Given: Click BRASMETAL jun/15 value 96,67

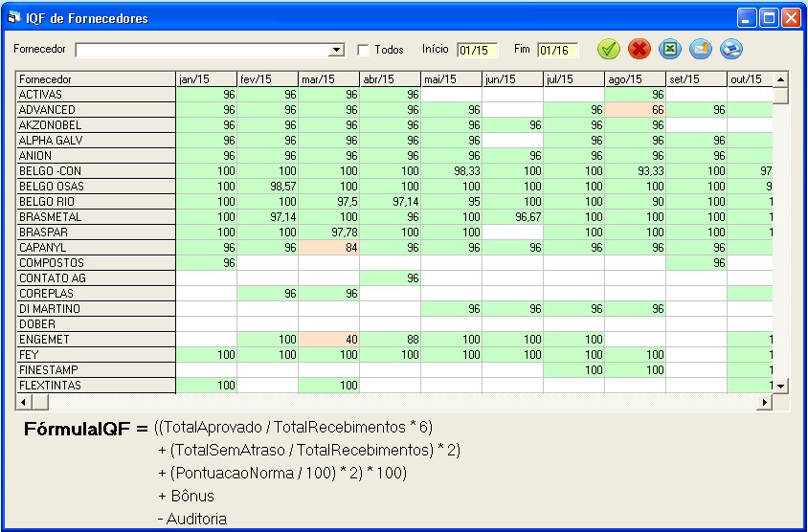Looking at the screenshot, I should pyautogui.click(x=513, y=217).
